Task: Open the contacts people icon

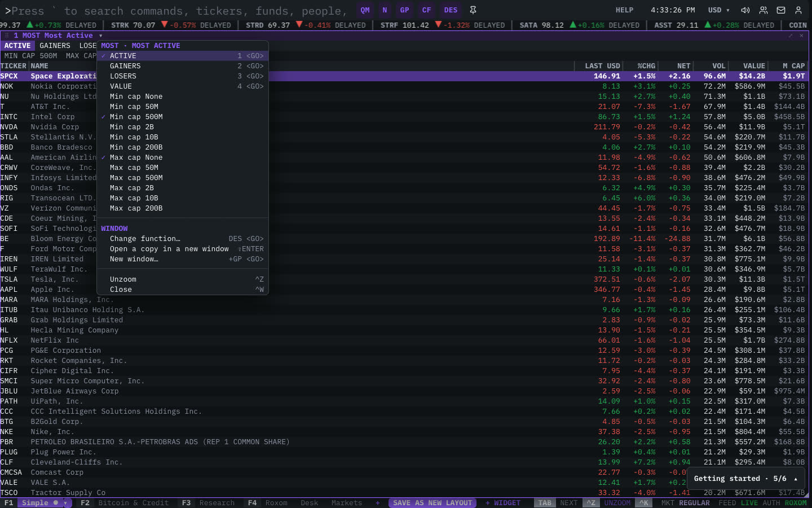Action: point(764,10)
